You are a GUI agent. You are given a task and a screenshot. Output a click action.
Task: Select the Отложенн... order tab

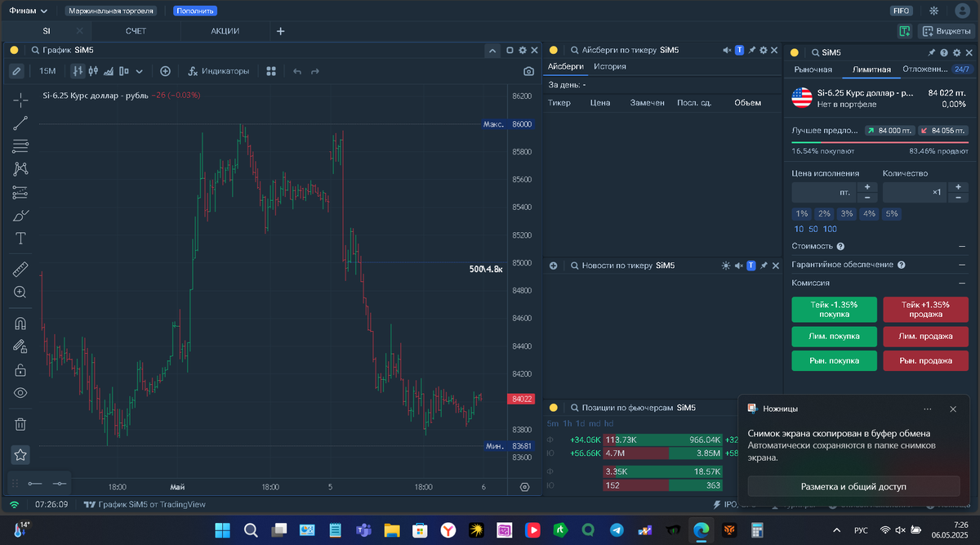click(x=925, y=69)
